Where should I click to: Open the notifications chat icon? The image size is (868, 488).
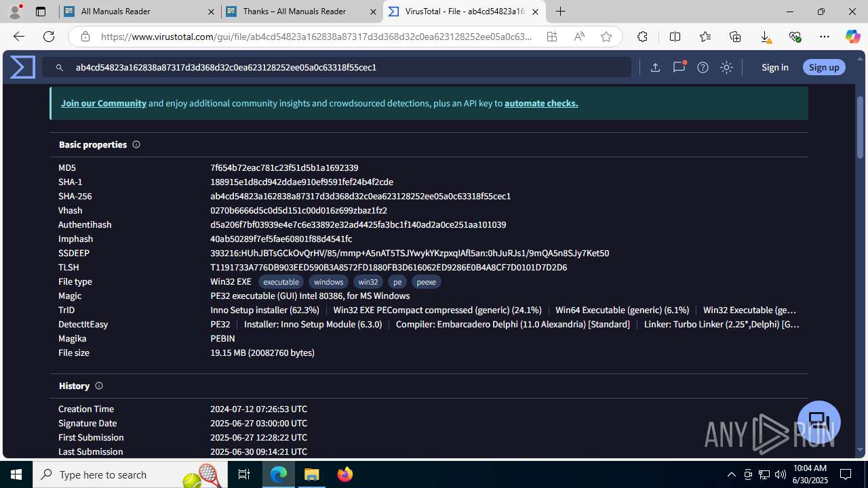coord(679,67)
